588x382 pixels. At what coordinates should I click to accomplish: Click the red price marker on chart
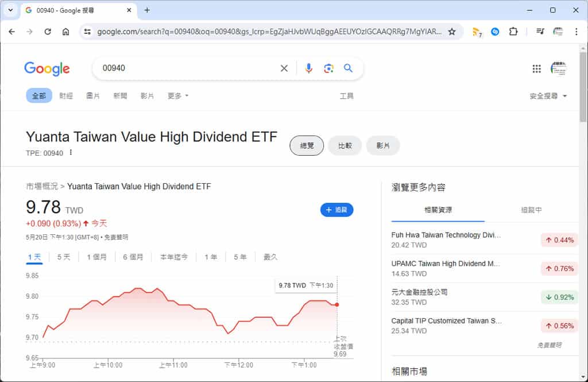[x=337, y=304]
